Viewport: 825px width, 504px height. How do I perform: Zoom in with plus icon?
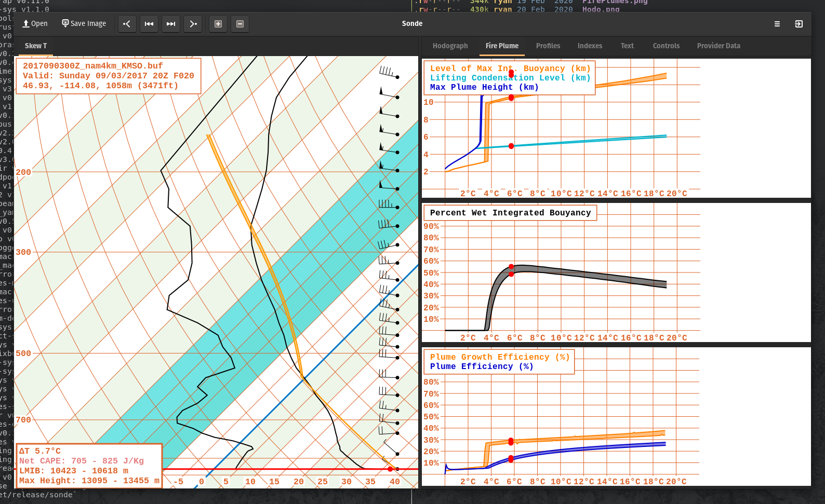pyautogui.click(x=218, y=24)
